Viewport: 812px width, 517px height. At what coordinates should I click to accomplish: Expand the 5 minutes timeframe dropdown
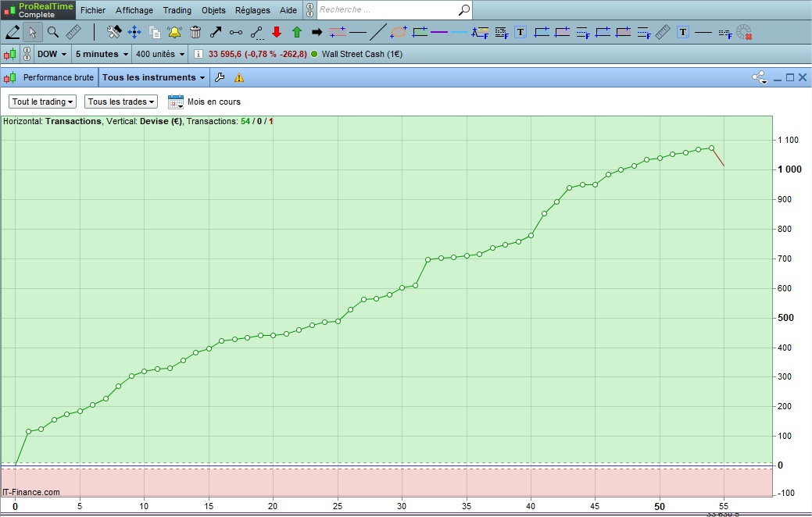tap(102, 54)
